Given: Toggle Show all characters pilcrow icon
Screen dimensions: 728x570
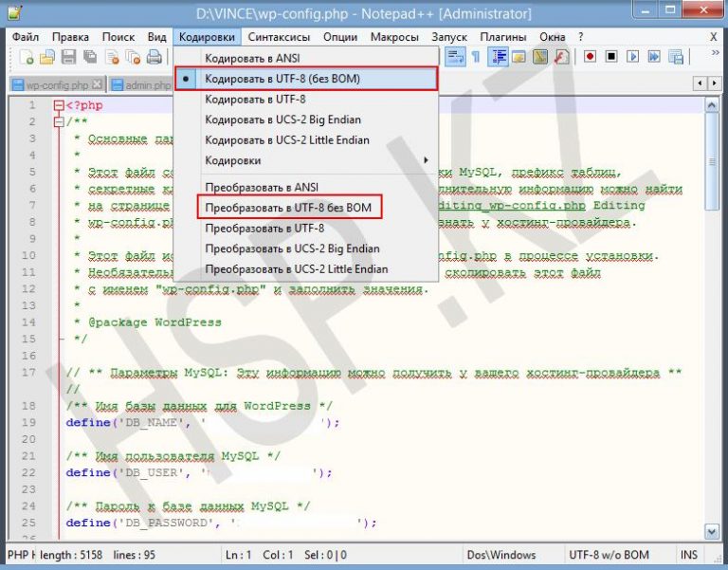Looking at the screenshot, I should (476, 57).
